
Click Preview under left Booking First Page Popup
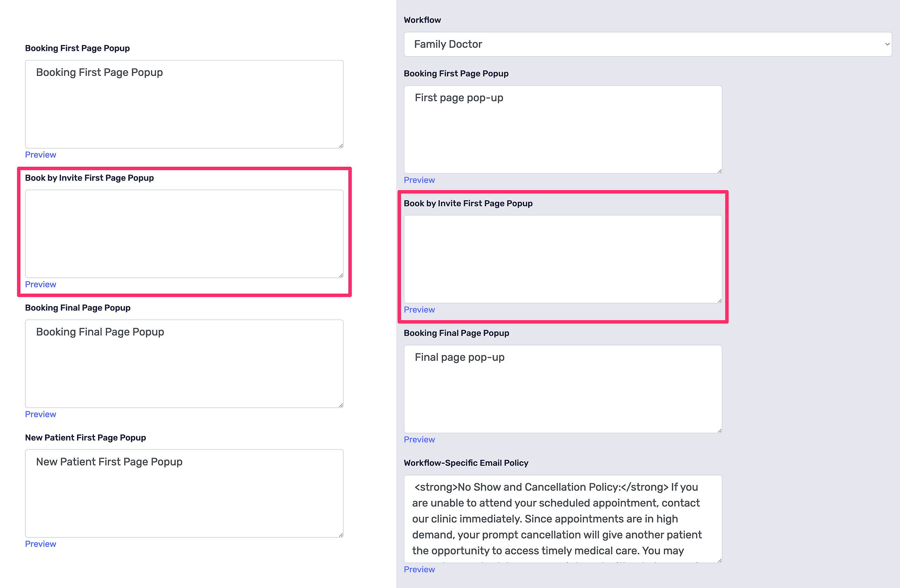tap(40, 155)
